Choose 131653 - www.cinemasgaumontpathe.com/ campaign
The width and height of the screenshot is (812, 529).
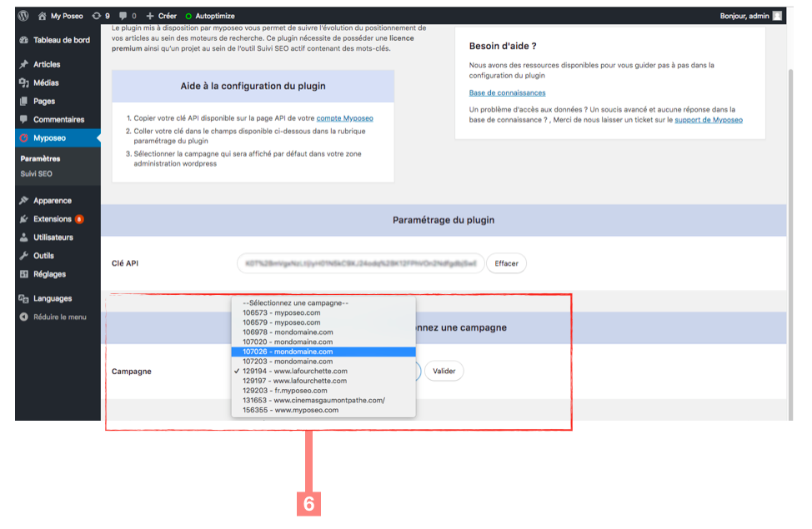coord(323,401)
